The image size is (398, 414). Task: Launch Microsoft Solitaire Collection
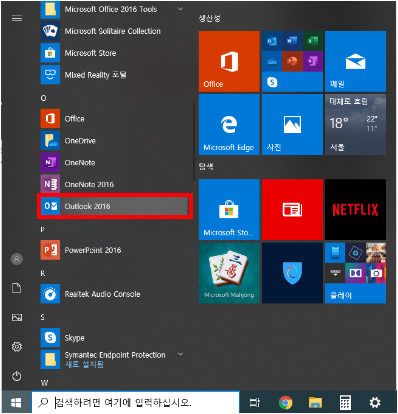tap(114, 31)
